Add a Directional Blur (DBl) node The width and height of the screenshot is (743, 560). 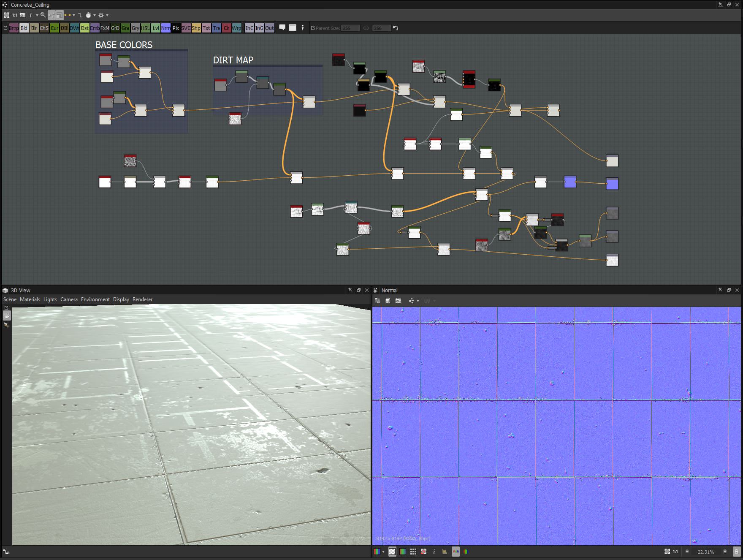65,28
